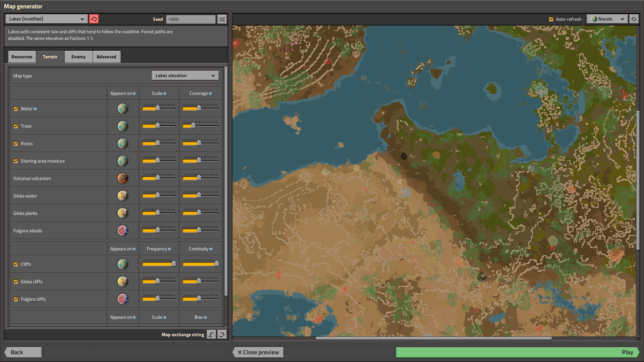This screenshot has width=644, height=362.
Task: Disable the Cliffs checkbox
Action: 16,264
